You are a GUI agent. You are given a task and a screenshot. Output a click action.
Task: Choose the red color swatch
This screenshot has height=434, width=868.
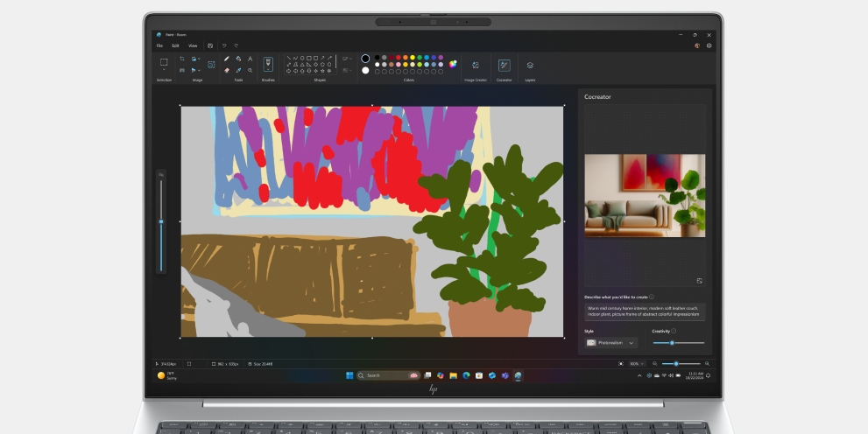pos(398,58)
